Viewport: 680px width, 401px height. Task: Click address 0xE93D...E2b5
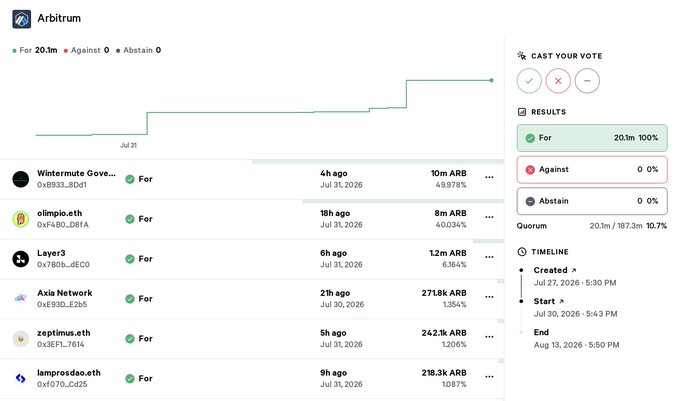pyautogui.click(x=62, y=304)
